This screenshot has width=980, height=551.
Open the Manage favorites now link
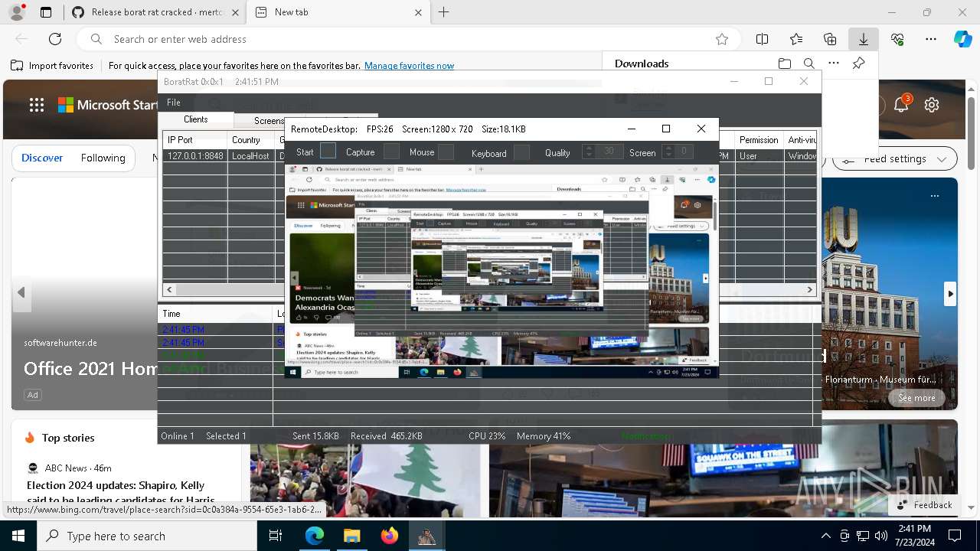click(409, 66)
